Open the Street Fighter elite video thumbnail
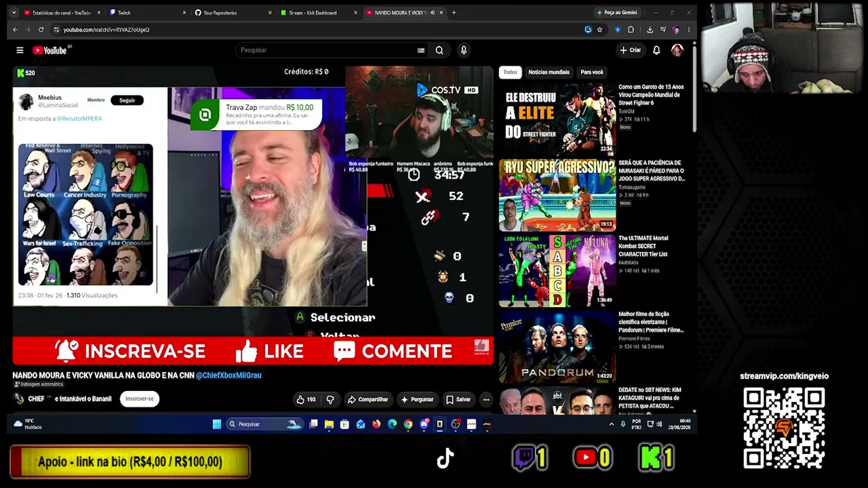The height and width of the screenshot is (488, 868). pos(557,119)
